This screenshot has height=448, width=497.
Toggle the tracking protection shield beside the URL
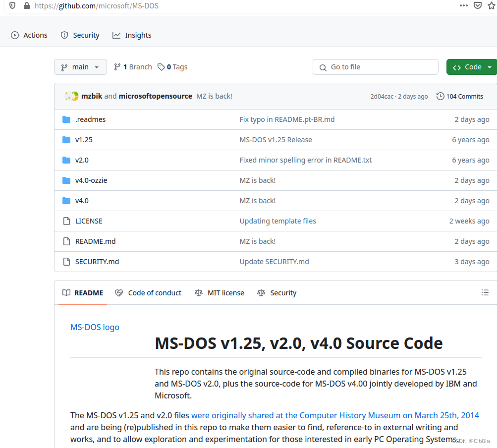[x=12, y=5]
